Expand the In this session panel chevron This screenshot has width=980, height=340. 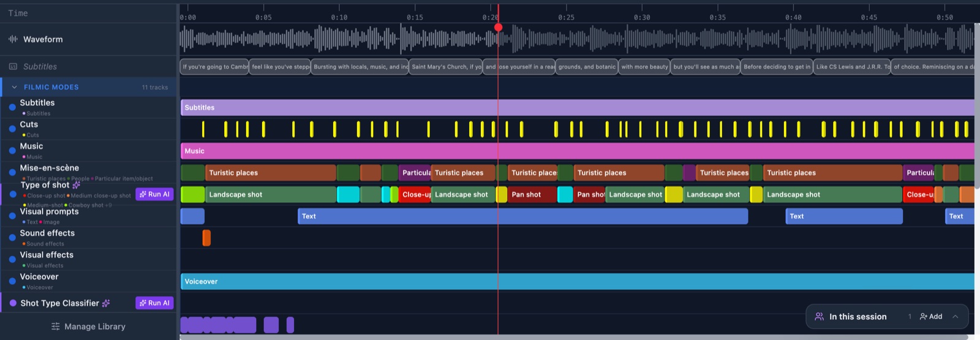(x=955, y=317)
